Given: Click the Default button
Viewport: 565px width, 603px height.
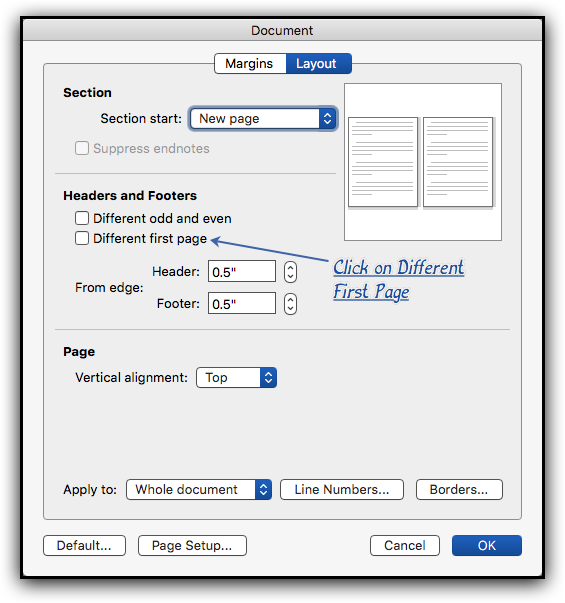Looking at the screenshot, I should point(84,545).
